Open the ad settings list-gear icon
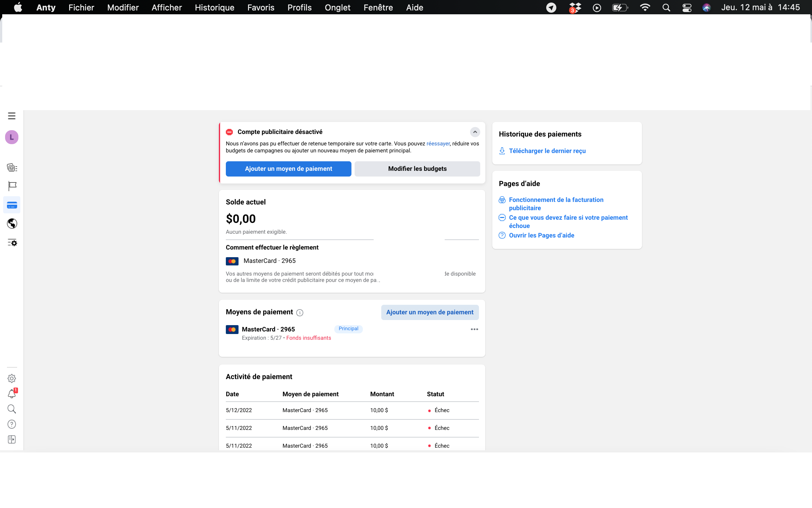Viewport: 812px width, 508px height. tap(12, 242)
